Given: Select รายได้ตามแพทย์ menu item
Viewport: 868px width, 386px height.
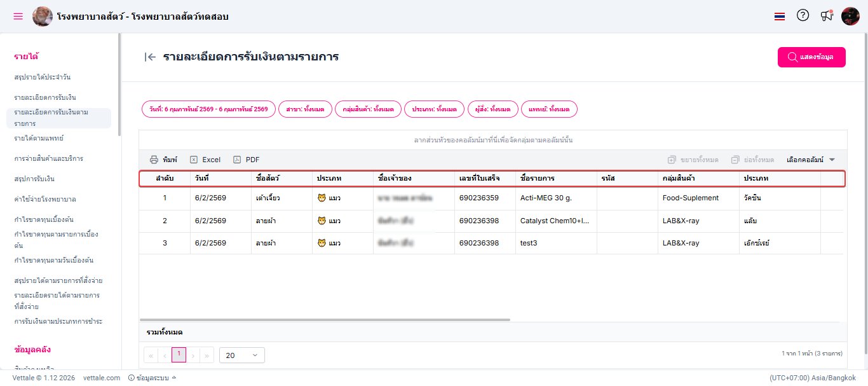Looking at the screenshot, I should point(39,138).
